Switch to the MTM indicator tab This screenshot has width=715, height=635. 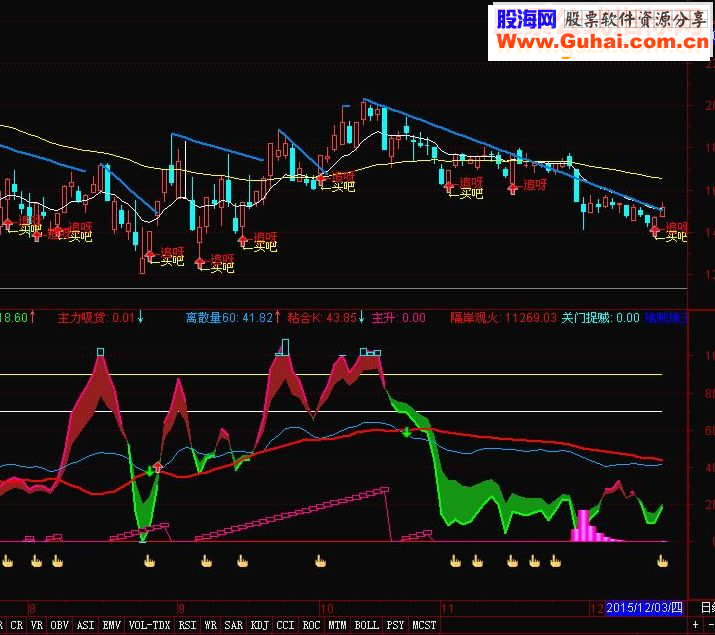(x=337, y=625)
